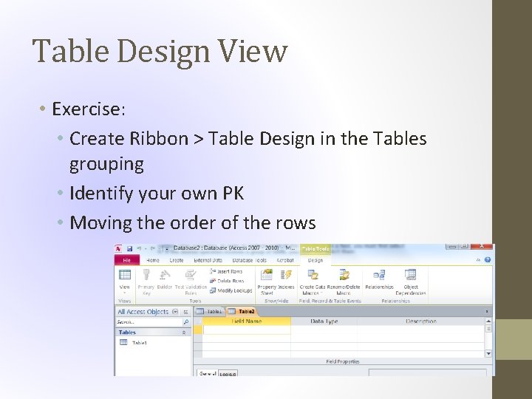Open the File tab

click(x=127, y=260)
